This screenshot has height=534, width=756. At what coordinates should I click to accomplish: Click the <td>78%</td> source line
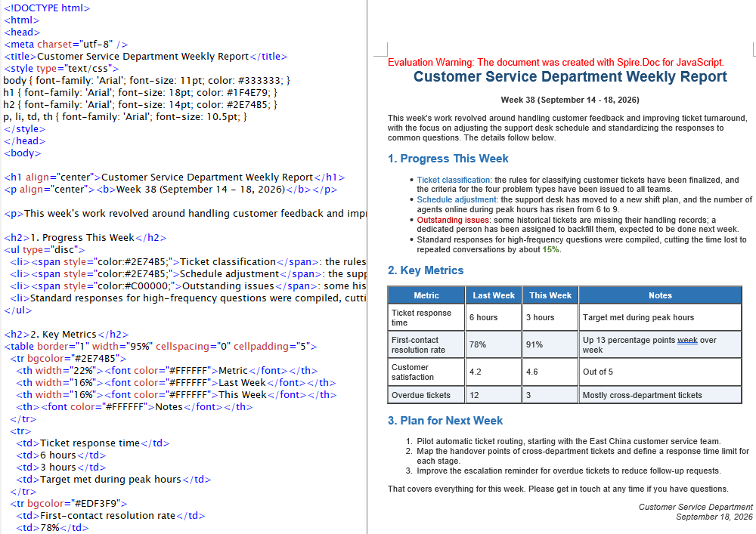[x=52, y=528]
